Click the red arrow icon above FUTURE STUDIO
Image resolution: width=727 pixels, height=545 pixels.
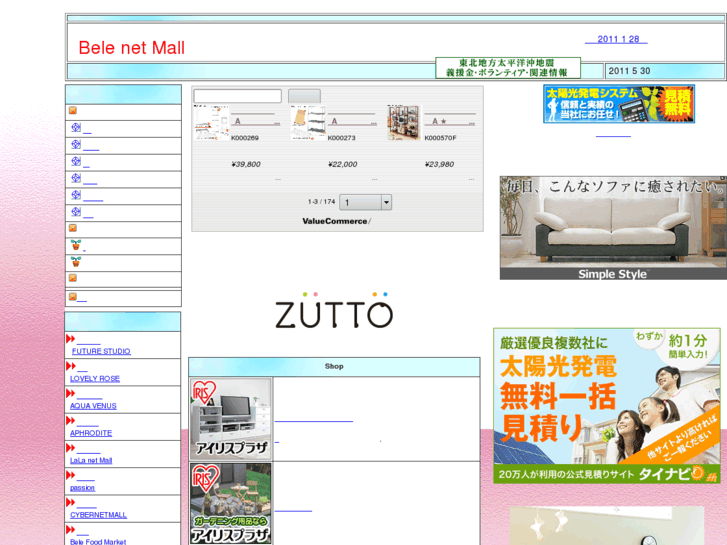tap(70, 339)
